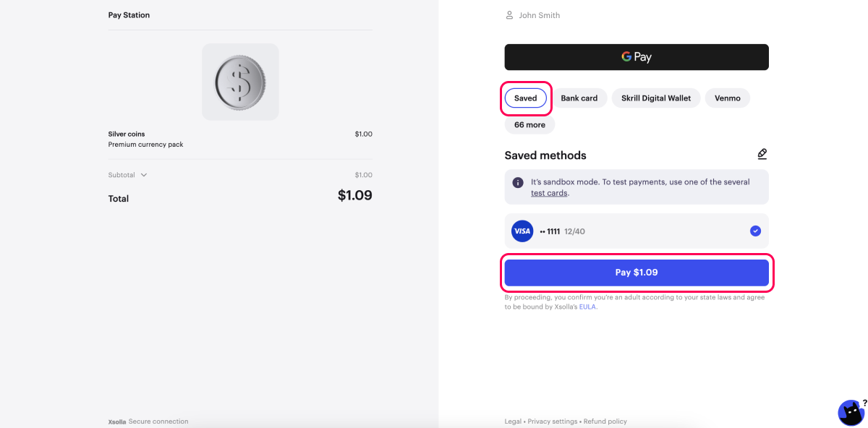Screen dimensions: 868x428
Task: Select the Venmo payment option
Action: [x=727, y=98]
